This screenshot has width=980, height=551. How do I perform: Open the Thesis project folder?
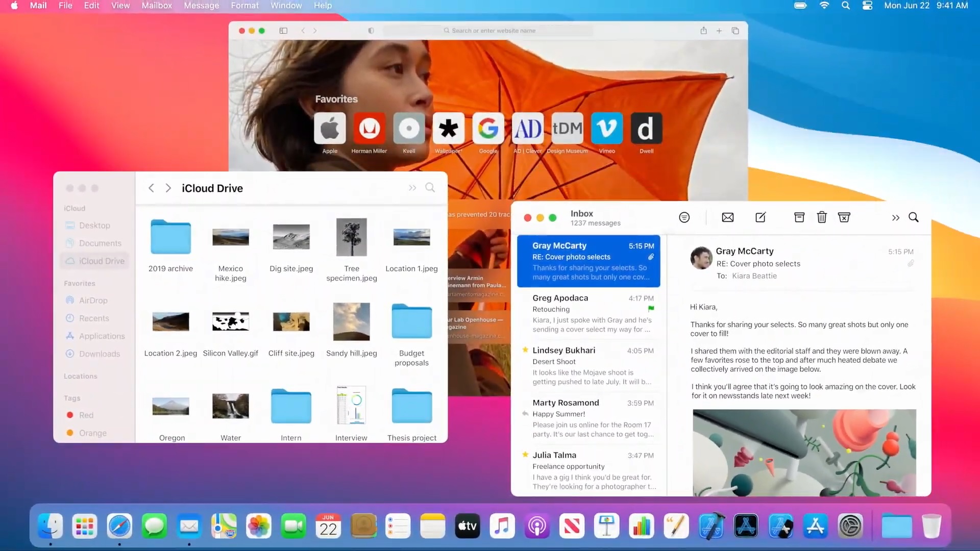[x=411, y=406]
